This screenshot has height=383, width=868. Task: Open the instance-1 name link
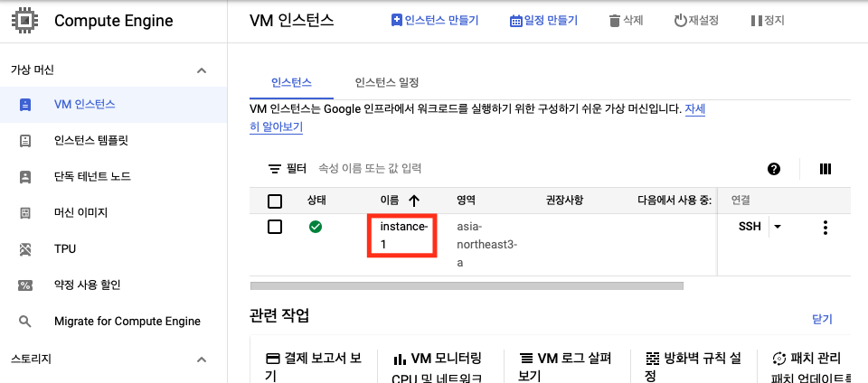coord(403,235)
